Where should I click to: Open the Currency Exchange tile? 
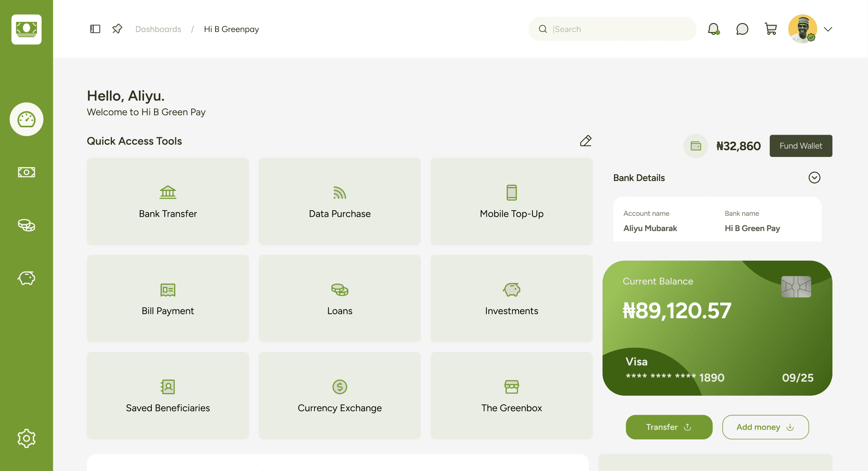(340, 396)
